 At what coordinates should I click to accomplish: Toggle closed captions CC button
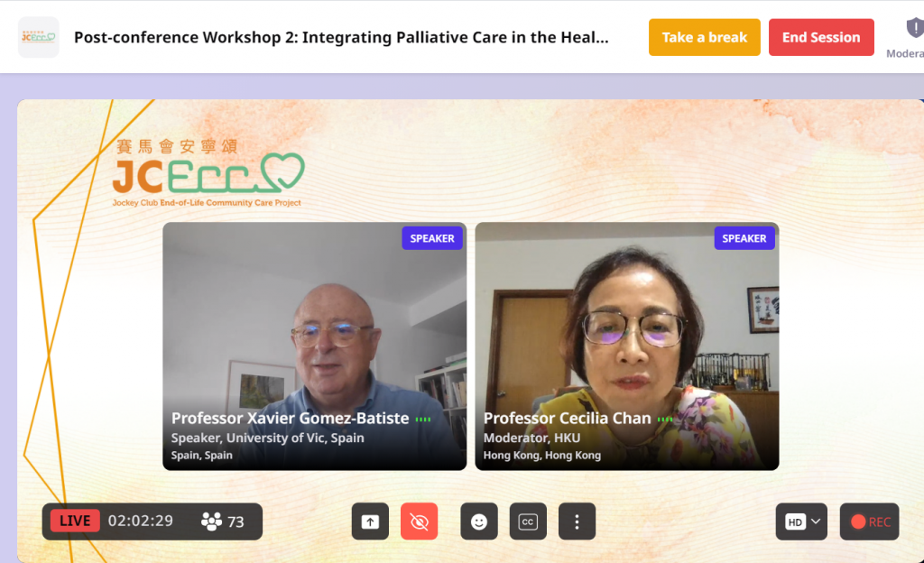tap(528, 521)
